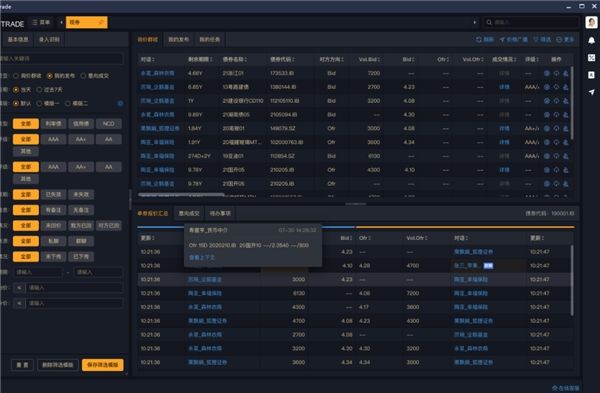Click first action icon in 1380144.IB row
The height and width of the screenshot is (393, 600).
[x=547, y=87]
